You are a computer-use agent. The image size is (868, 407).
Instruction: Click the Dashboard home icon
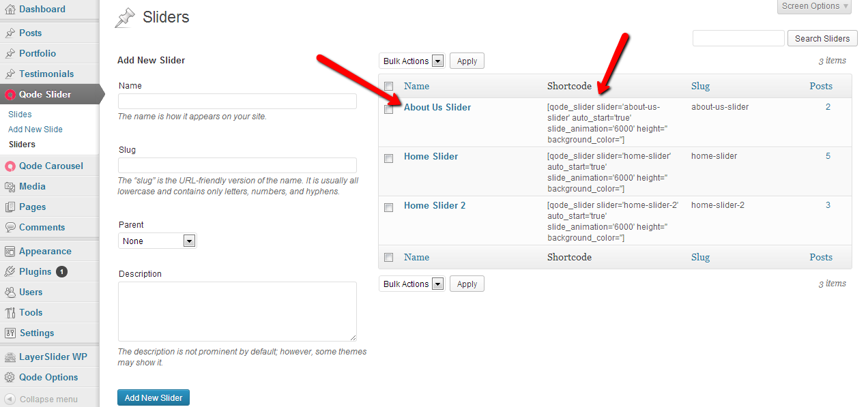click(x=10, y=10)
